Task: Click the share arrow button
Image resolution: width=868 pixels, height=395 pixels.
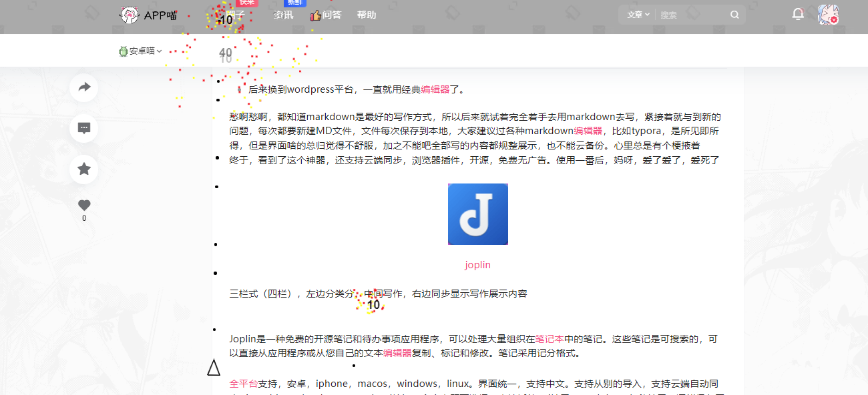Action: [84, 87]
